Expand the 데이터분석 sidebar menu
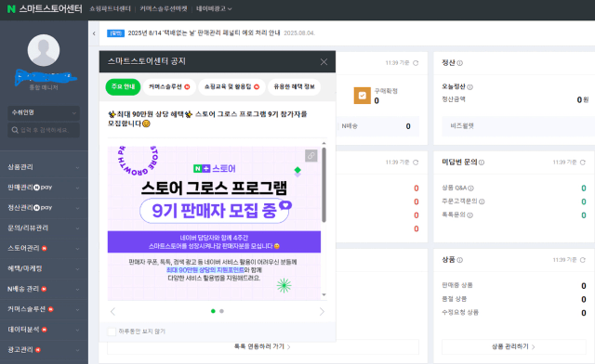The height and width of the screenshot is (364, 595). click(x=44, y=330)
